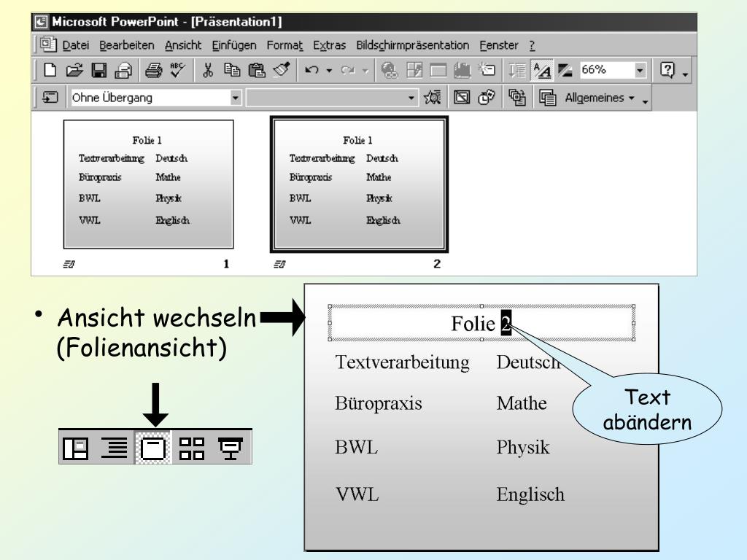The height and width of the screenshot is (560, 747).
Task: Select slide 2 thumbnail in sorter
Action: coord(359,184)
